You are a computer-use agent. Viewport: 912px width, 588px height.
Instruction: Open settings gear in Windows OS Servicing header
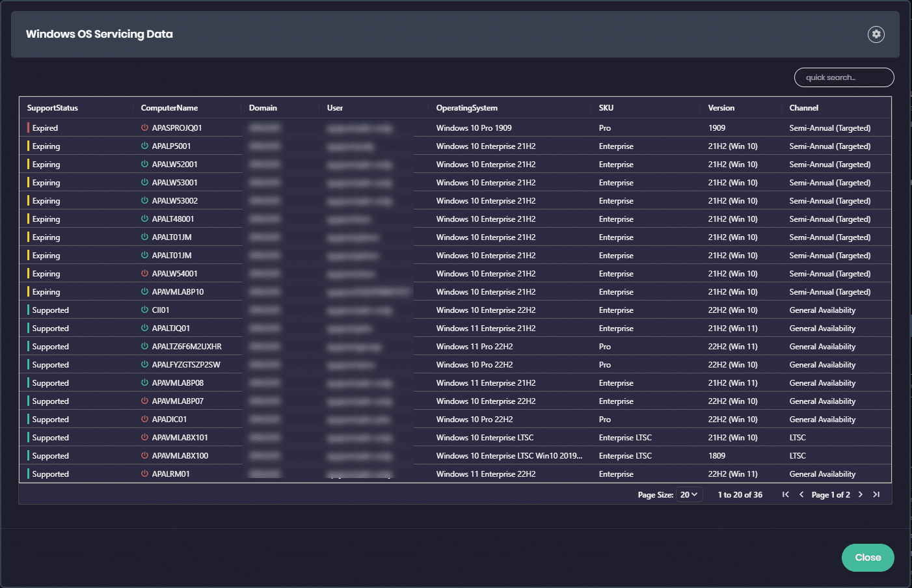876,34
